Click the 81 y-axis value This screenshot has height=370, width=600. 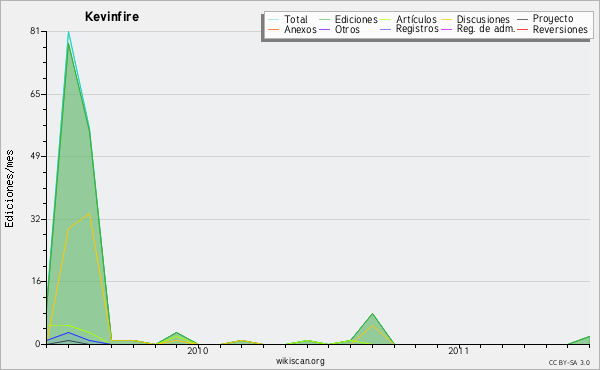pyautogui.click(x=35, y=31)
